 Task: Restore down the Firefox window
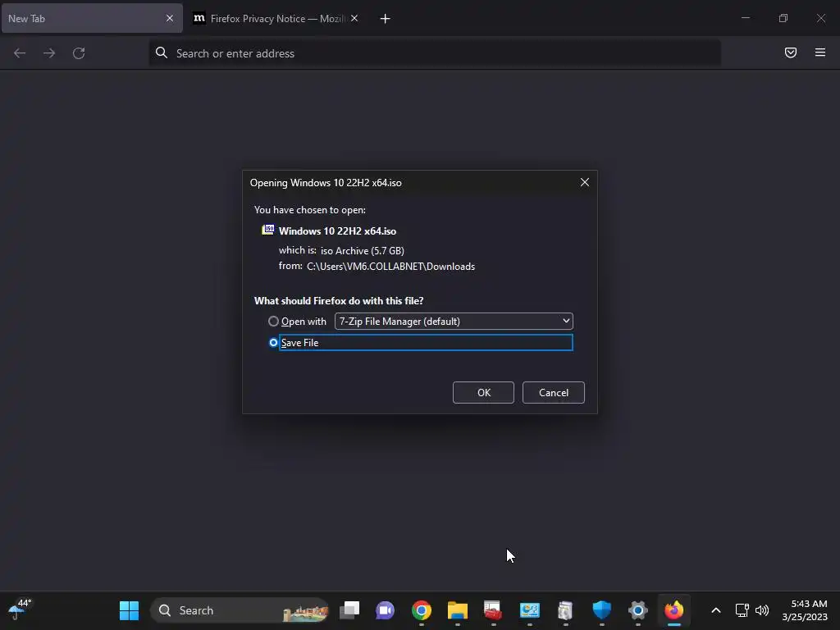coord(783,18)
